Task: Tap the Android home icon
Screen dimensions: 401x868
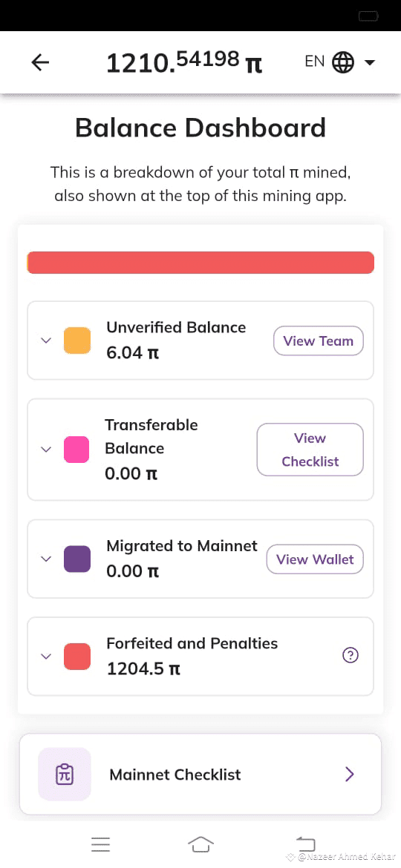Action: click(200, 844)
